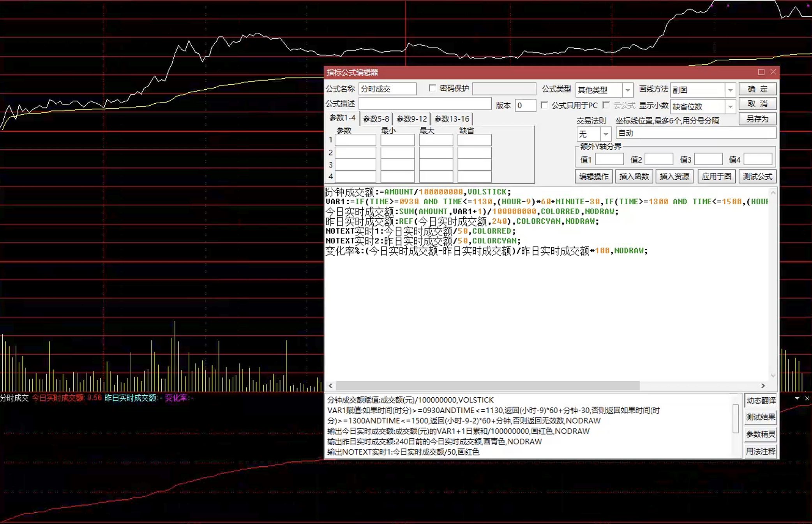812x524 pixels.
Task: Click the purple 变化率 label in chart
Action: (x=176, y=398)
